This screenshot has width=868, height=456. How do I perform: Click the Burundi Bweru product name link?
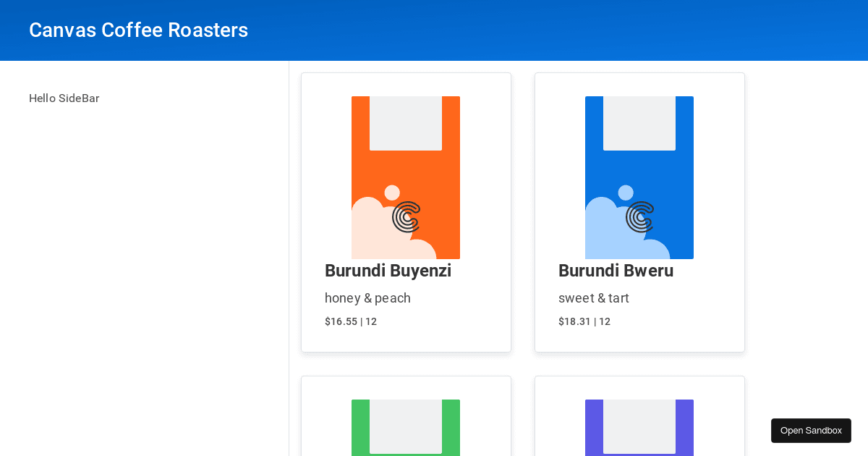[616, 271]
